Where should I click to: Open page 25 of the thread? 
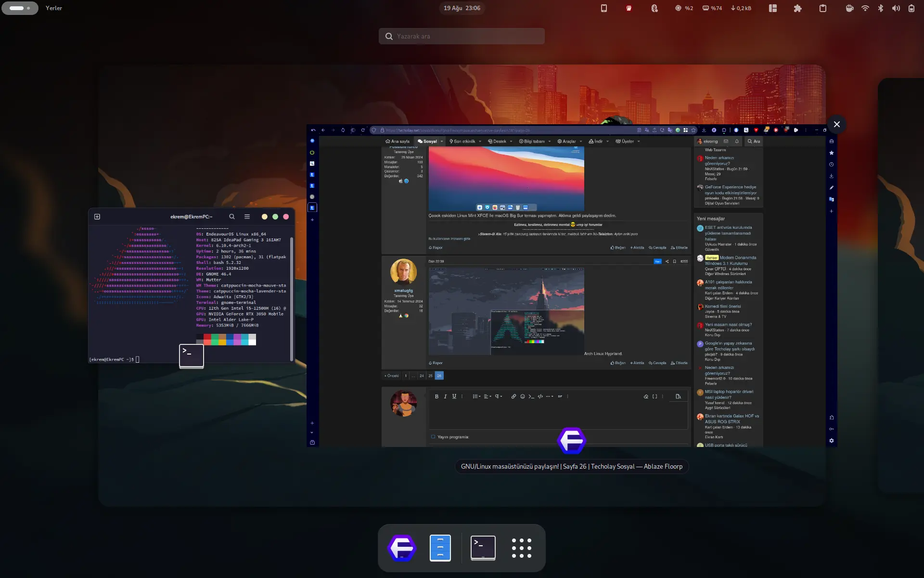pos(430,376)
